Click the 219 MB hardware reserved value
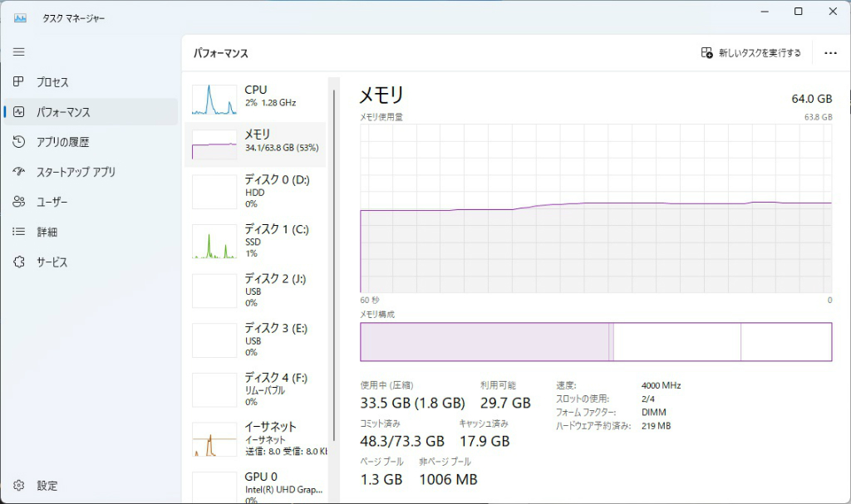This screenshot has height=504, width=851. [657, 426]
